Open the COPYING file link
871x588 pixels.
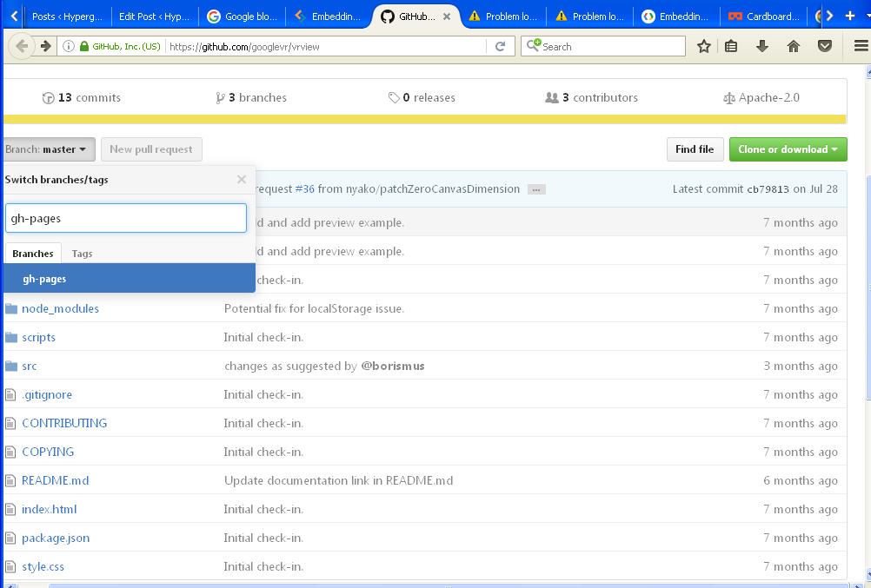[48, 452]
